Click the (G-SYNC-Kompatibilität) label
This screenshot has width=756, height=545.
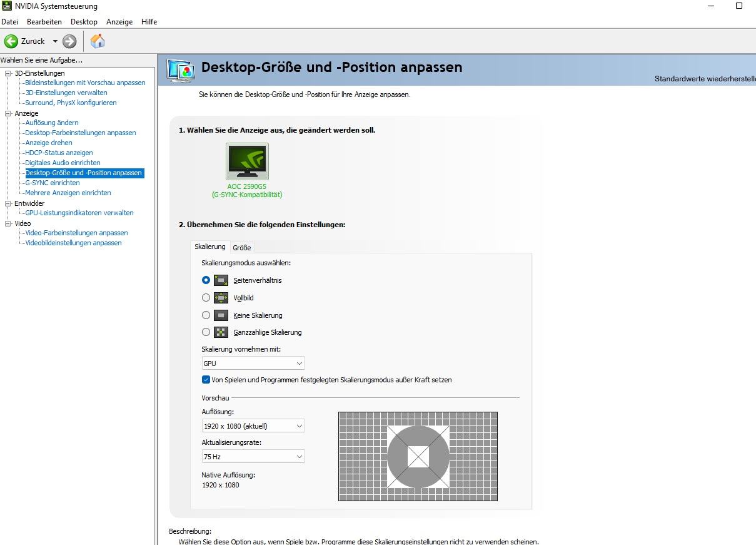[x=247, y=195]
